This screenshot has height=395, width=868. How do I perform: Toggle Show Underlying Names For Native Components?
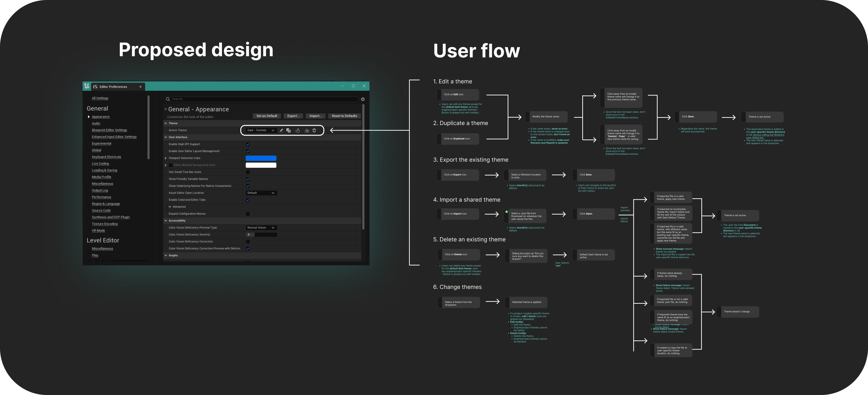tap(248, 186)
